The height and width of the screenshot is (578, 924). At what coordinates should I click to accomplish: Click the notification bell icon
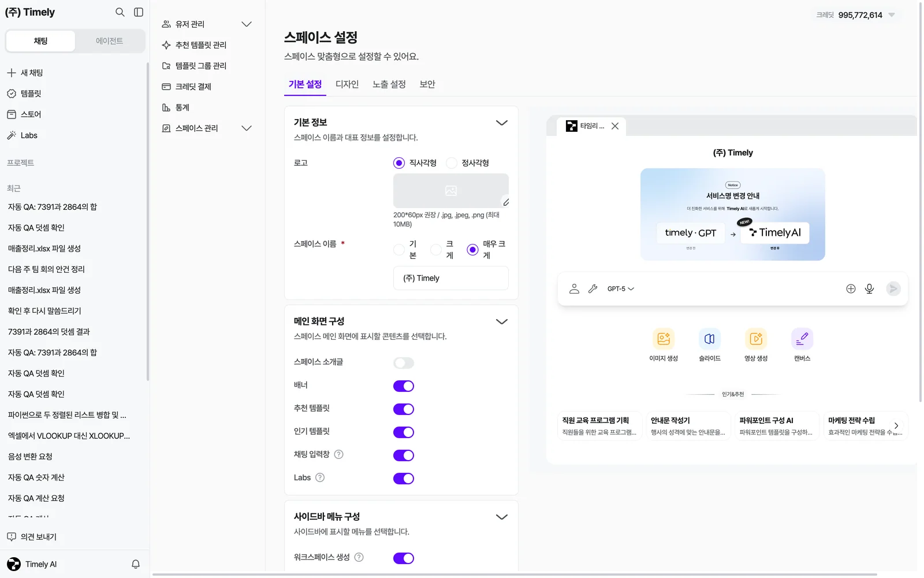click(136, 564)
